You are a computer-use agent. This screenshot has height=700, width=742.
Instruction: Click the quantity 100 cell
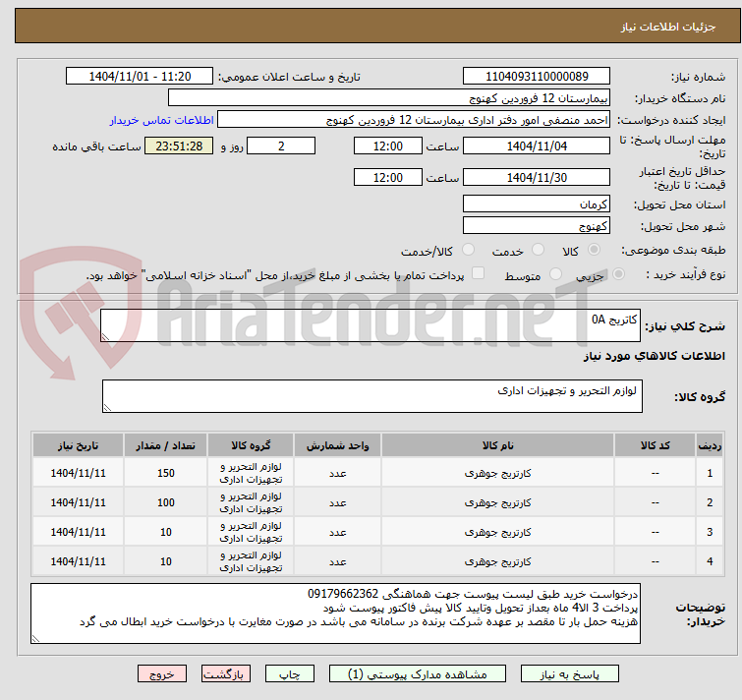click(166, 502)
